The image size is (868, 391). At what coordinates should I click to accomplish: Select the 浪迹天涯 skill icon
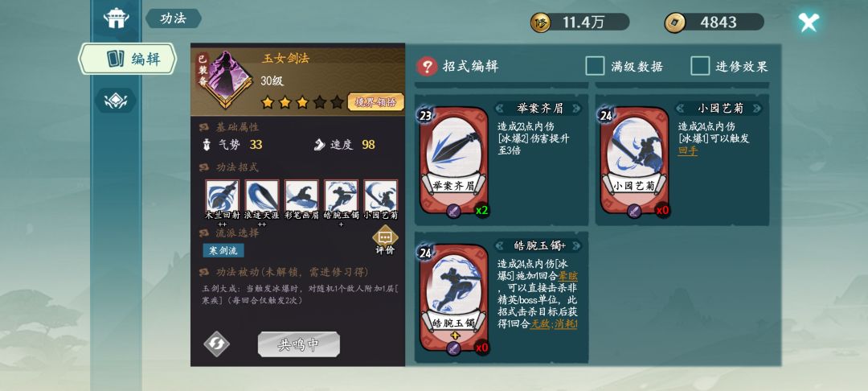(x=262, y=195)
